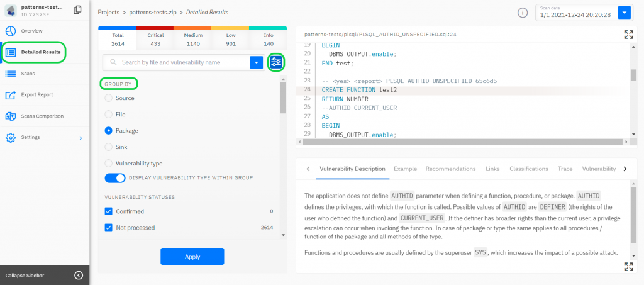This screenshot has height=285, width=644.
Task: Switch to the Classifications tab
Action: tap(529, 169)
